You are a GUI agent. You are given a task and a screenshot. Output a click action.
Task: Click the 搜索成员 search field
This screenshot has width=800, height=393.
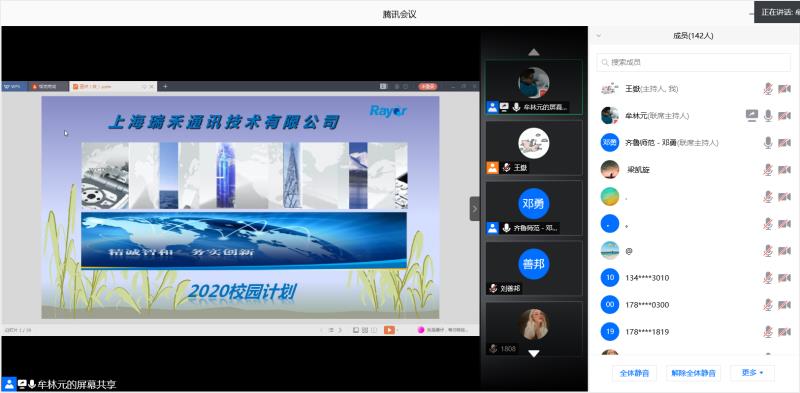pos(693,62)
